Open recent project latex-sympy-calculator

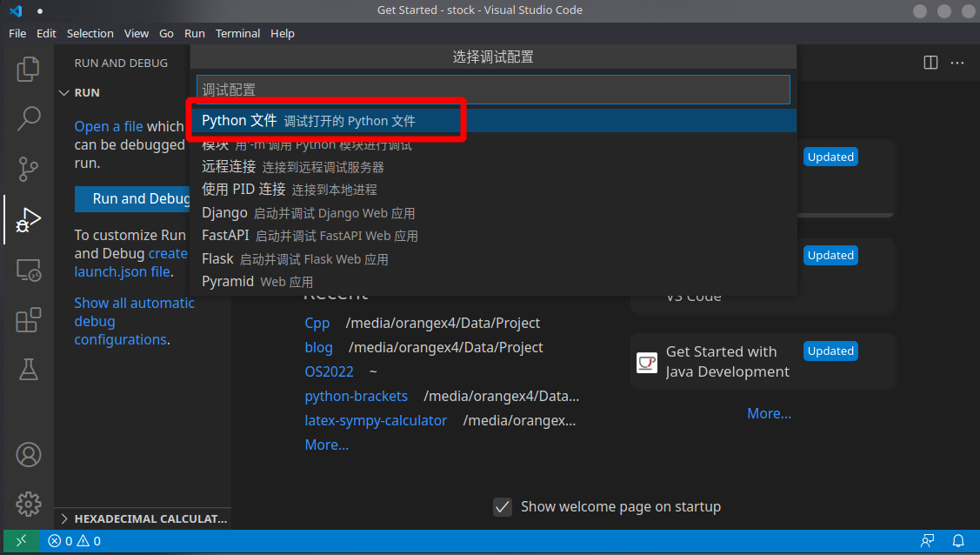pos(376,421)
